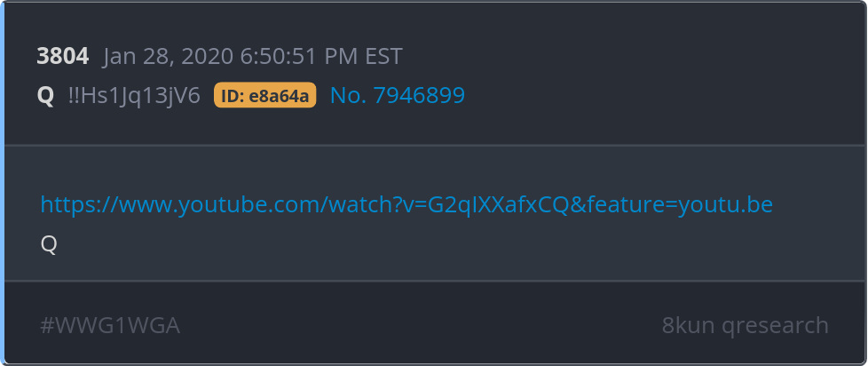Click the qresearch board name
The image size is (868, 366).
click(x=775, y=325)
